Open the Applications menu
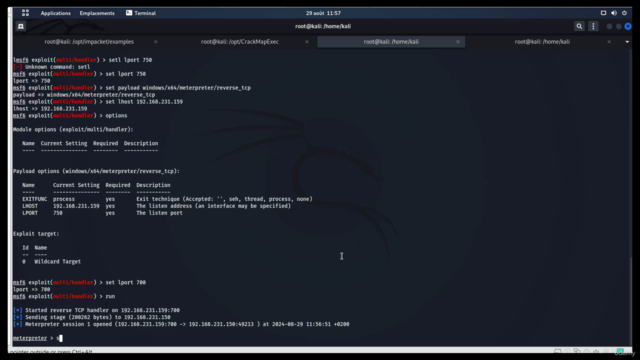The height and width of the screenshot is (360, 640). (x=56, y=13)
